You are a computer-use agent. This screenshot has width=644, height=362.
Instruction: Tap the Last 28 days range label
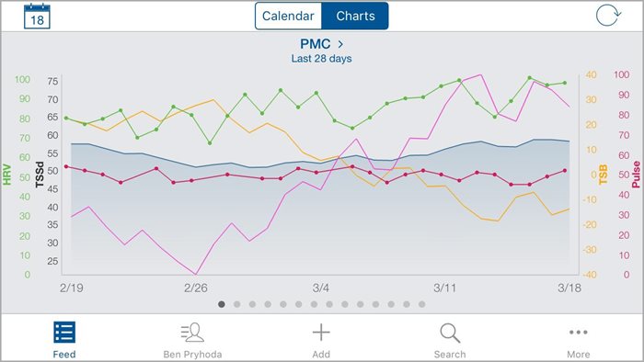point(322,59)
